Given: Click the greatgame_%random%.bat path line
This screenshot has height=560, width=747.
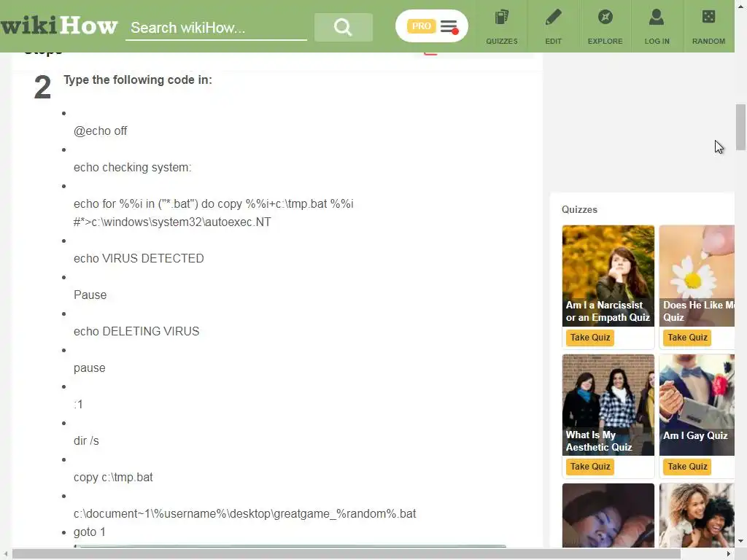Looking at the screenshot, I should pyautogui.click(x=245, y=514).
